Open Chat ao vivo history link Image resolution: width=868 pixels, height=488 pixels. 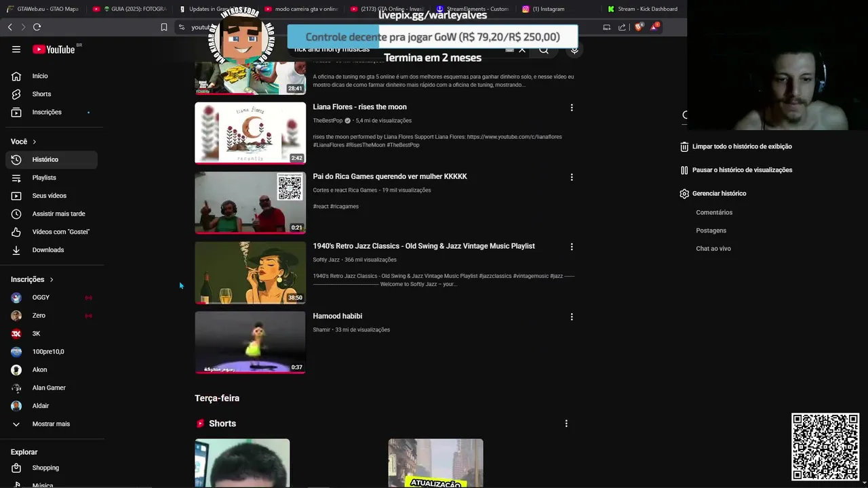(x=713, y=249)
